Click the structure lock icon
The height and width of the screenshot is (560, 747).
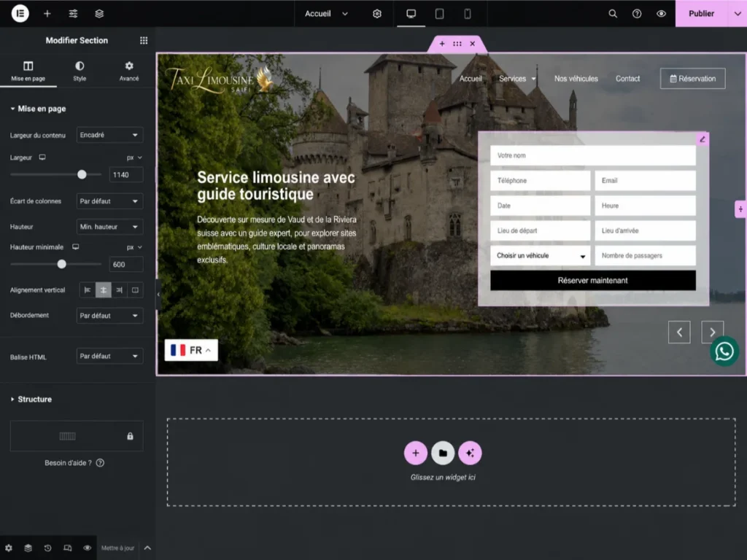(x=130, y=436)
